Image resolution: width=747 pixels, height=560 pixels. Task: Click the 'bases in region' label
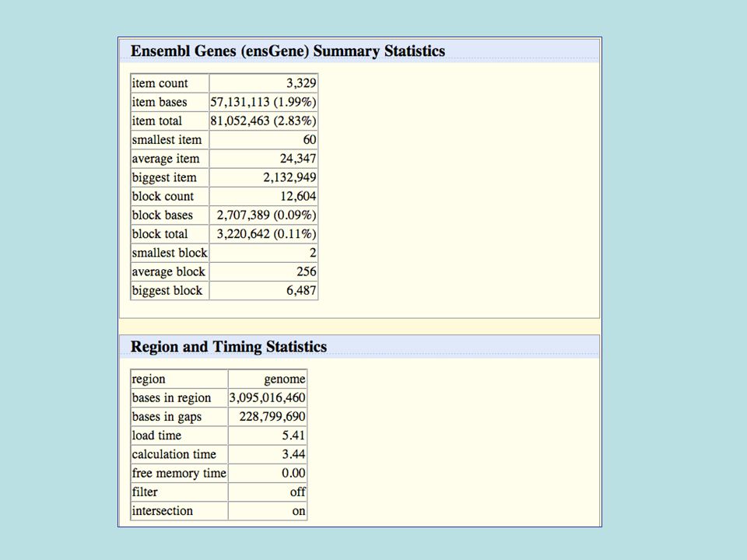pos(171,398)
